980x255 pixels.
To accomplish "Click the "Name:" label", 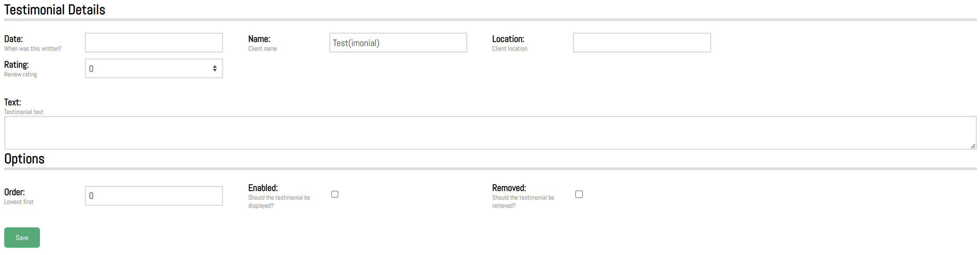I will point(259,39).
